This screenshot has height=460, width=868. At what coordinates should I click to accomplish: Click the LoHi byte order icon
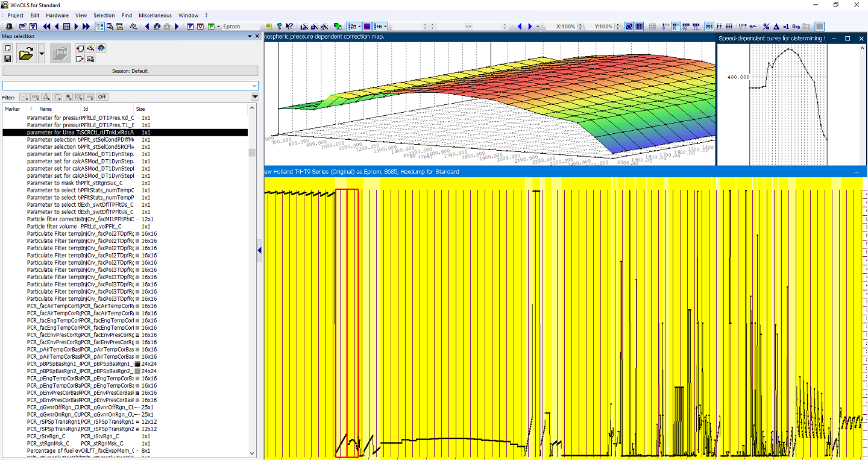tap(742, 27)
